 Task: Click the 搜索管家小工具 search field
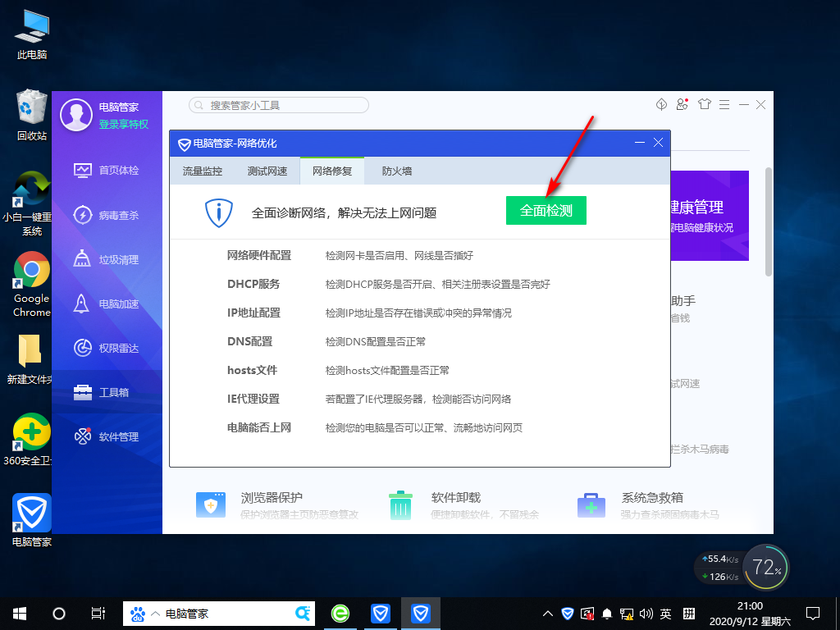pyautogui.click(x=279, y=105)
